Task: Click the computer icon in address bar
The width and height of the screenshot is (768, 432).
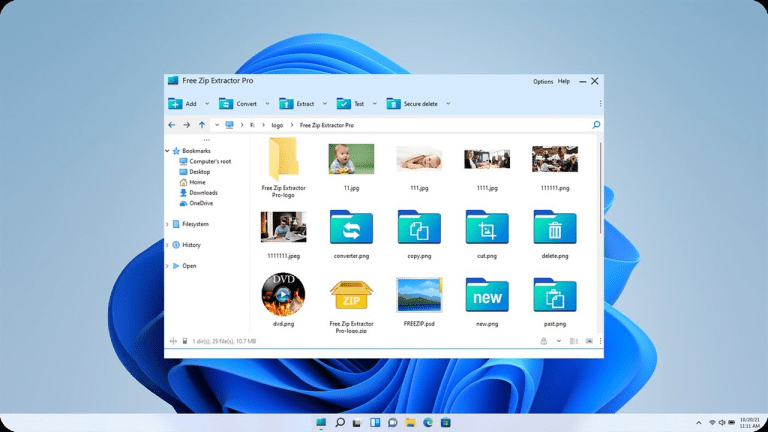Action: (x=229, y=125)
